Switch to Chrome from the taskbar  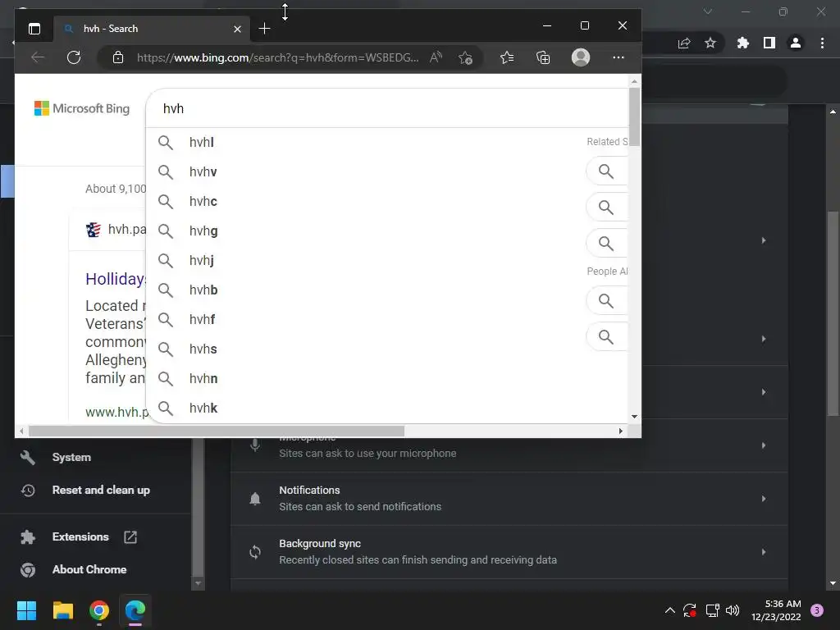coord(99,610)
